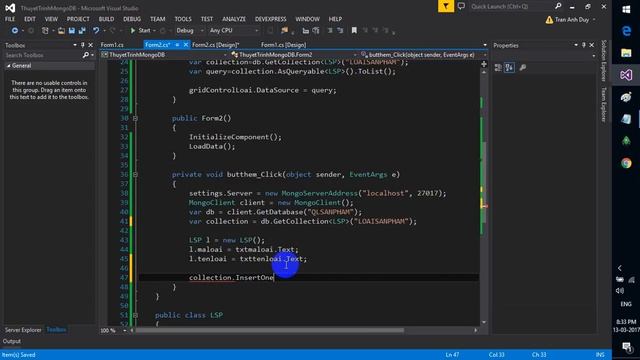Open the ANALYZE menu
Image resolution: width=640 pixels, height=360 pixels.
pos(234,19)
